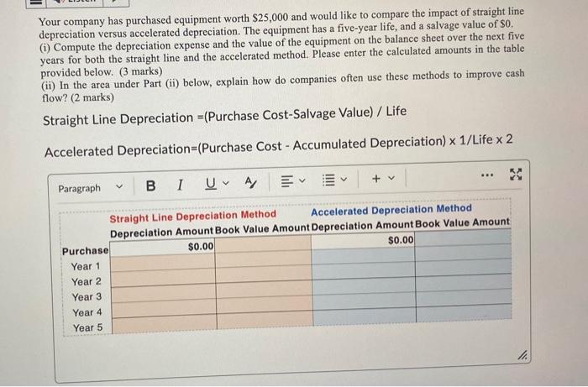Expand the alignment options chevron
588x387 pixels.
point(302,181)
